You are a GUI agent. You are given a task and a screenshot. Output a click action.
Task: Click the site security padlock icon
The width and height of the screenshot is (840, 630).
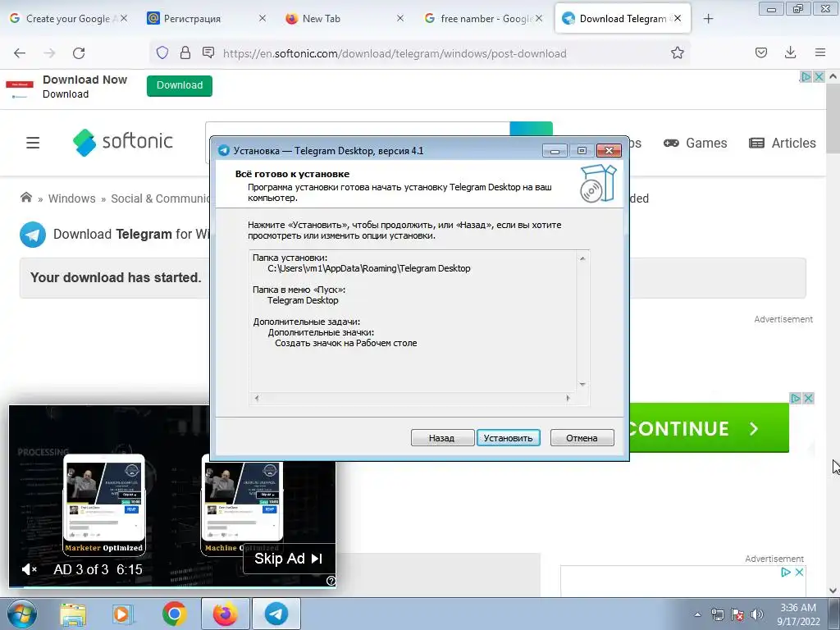click(185, 52)
